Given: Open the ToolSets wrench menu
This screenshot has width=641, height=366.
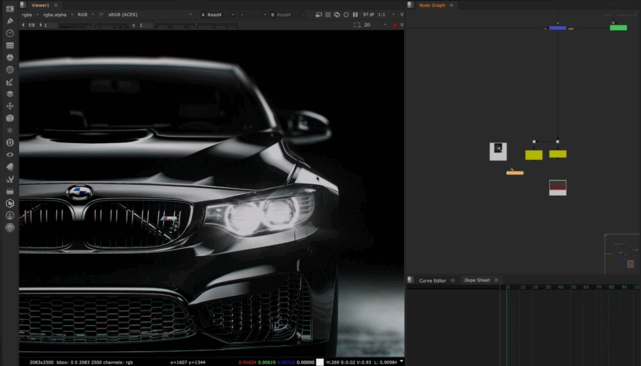Looking at the screenshot, I should pyautogui.click(x=10, y=179).
